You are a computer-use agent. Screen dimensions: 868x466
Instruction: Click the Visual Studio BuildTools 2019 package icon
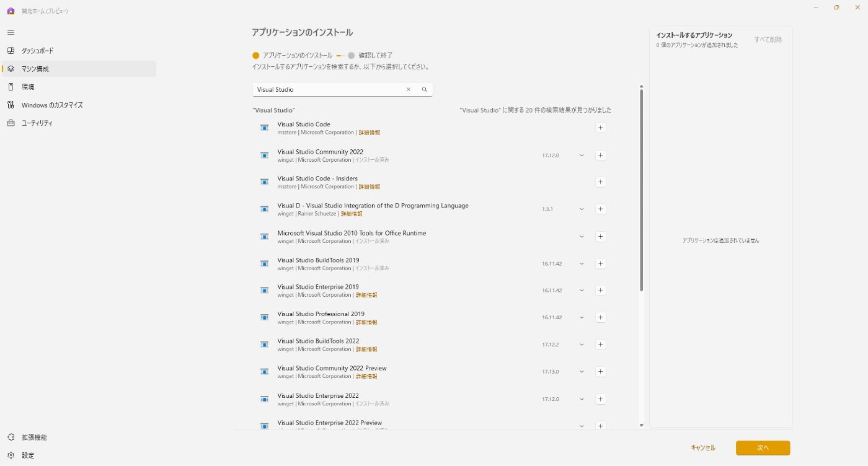coord(265,263)
